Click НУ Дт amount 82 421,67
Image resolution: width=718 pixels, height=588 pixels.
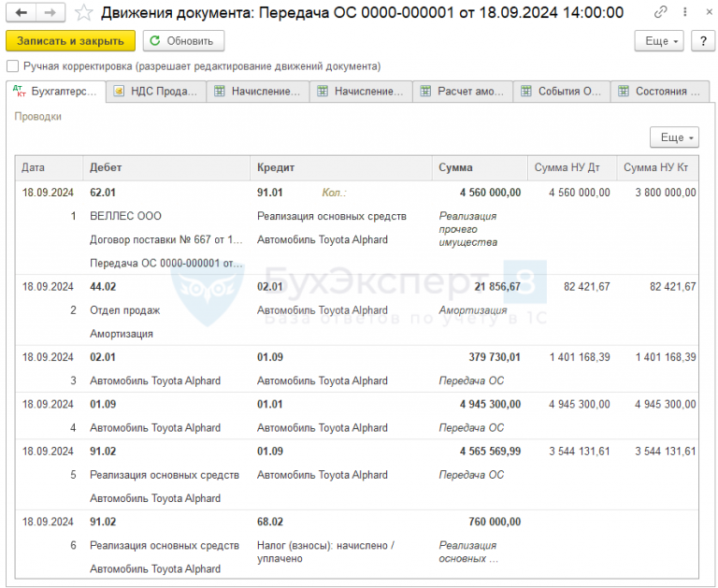(x=586, y=287)
